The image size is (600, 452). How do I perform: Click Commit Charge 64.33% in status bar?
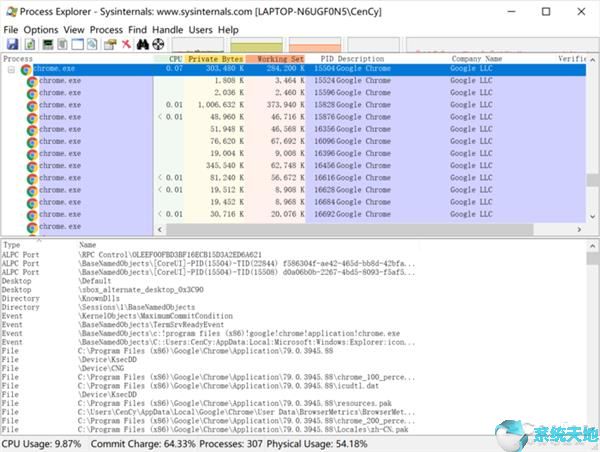(143, 444)
